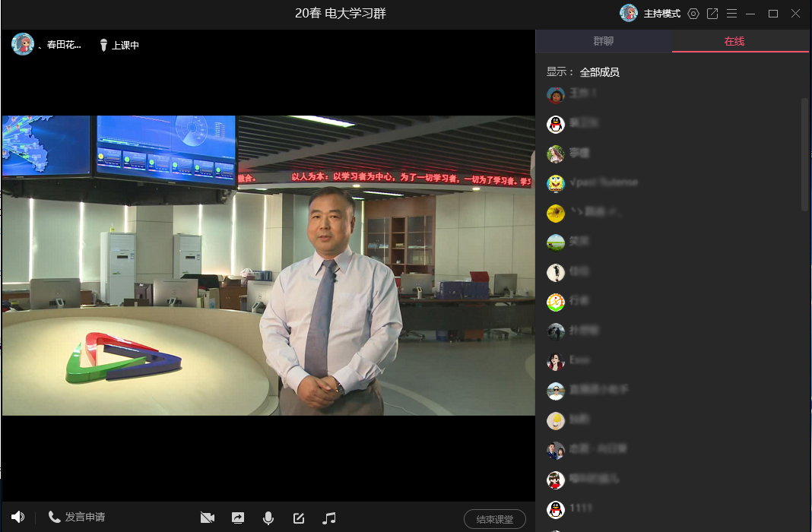Toggle the microphone
812x532 pixels.
268,518
